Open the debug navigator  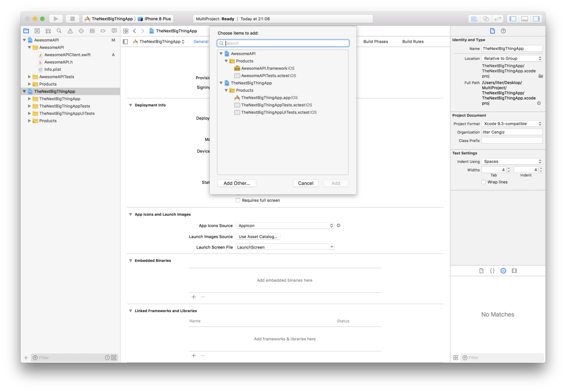(92, 31)
